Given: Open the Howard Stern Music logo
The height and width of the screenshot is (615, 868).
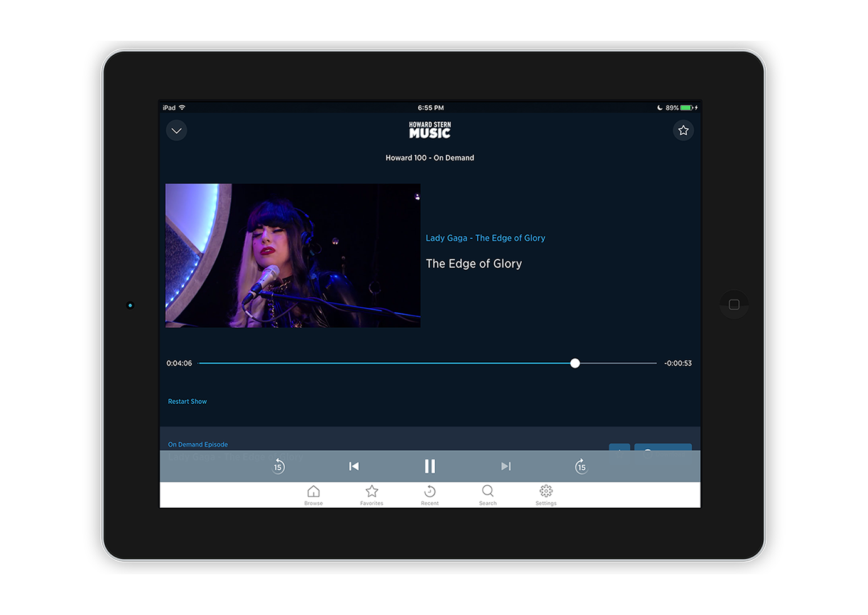Looking at the screenshot, I should pos(430,130).
